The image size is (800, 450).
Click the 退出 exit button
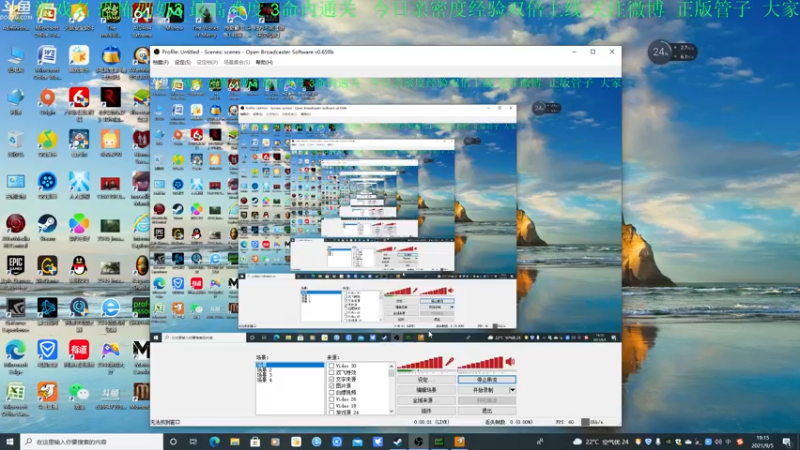pos(487,411)
